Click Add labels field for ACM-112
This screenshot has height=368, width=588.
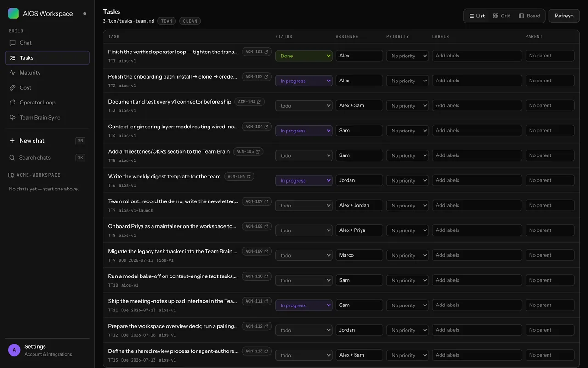coord(477,330)
